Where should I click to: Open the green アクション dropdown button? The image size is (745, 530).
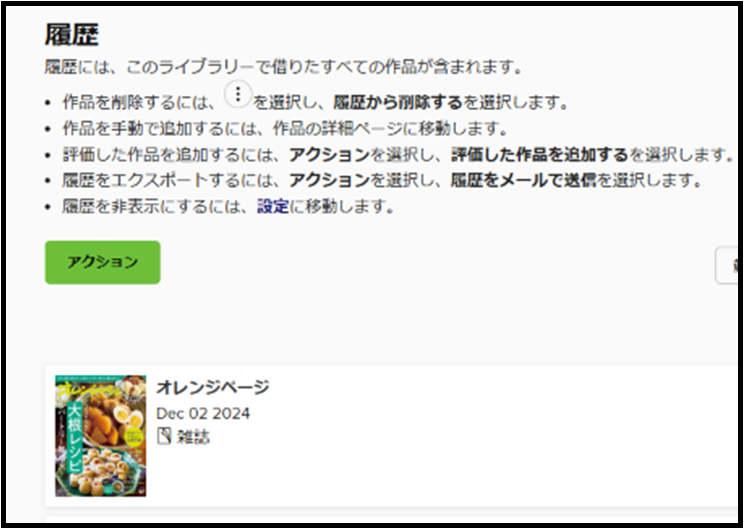pos(103,262)
